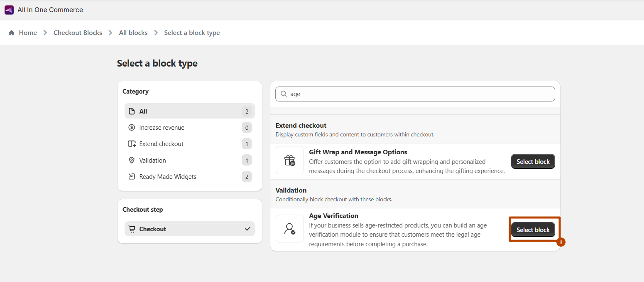Toggle the Checkout step checkmark
The image size is (644, 282).
tap(247, 229)
